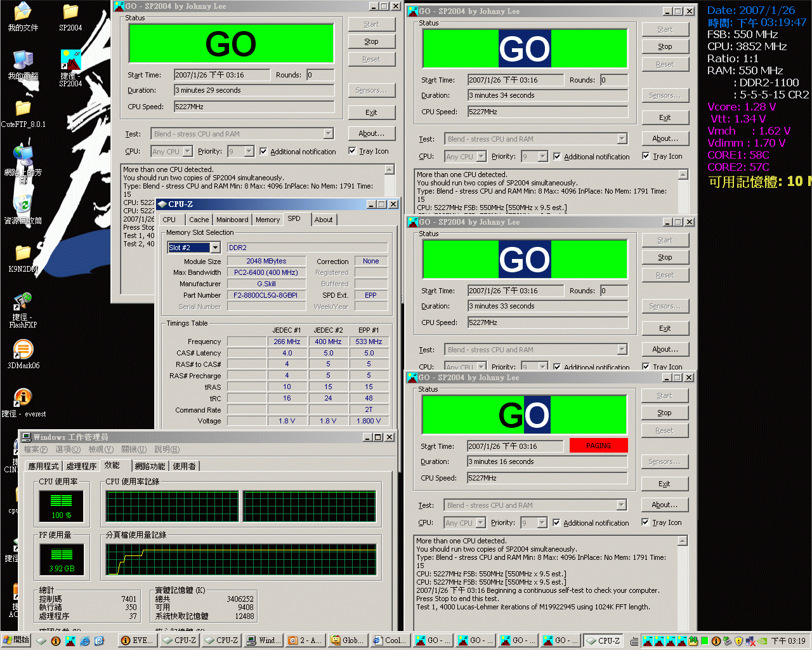Toggle Additional notification in 3 minutes 29 seconds window
Viewport: 812px width, 650px height.
263,152
